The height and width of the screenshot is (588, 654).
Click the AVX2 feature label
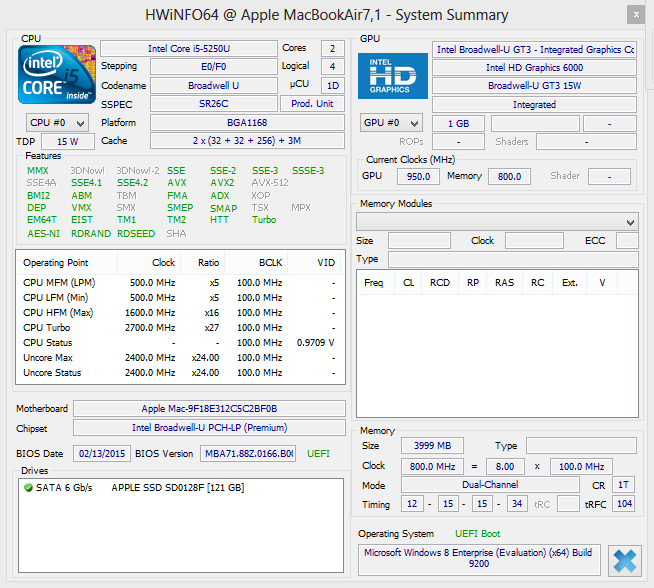point(222,183)
